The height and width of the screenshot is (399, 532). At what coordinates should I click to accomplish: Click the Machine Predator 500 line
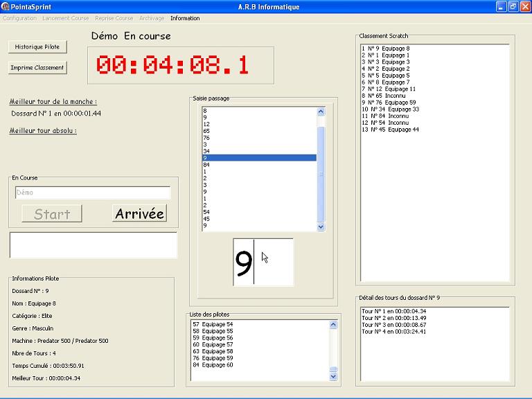pyautogui.click(x=60, y=341)
